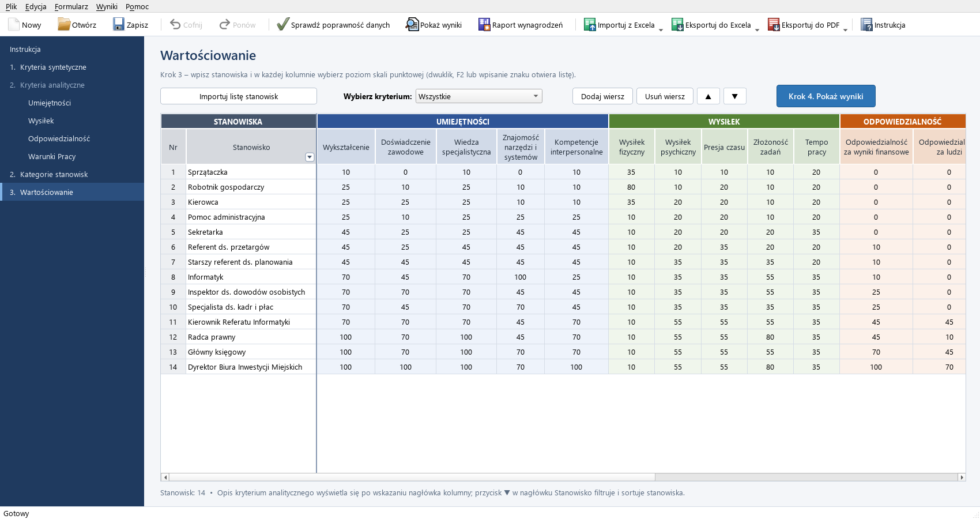This screenshot has width=980, height=519.
Task: Click the scrollbar left arrow
Action: point(165,477)
